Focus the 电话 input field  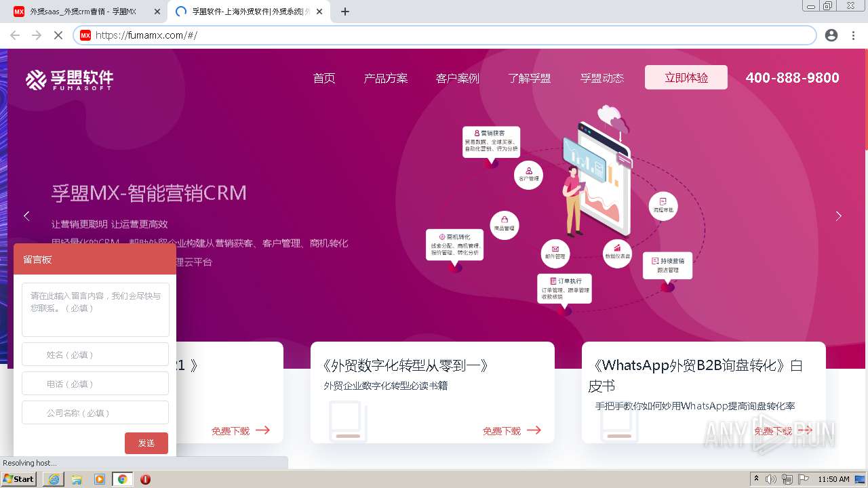coord(96,384)
